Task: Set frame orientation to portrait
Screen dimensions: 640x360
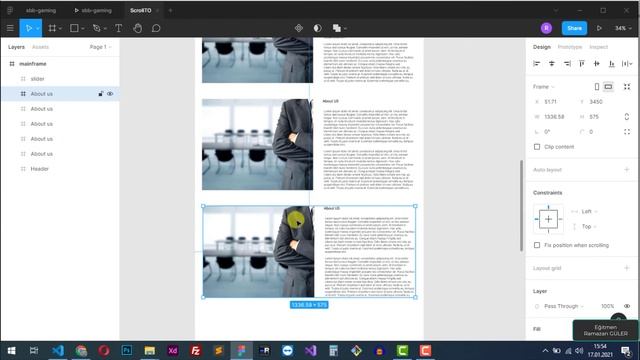Action: [597, 87]
